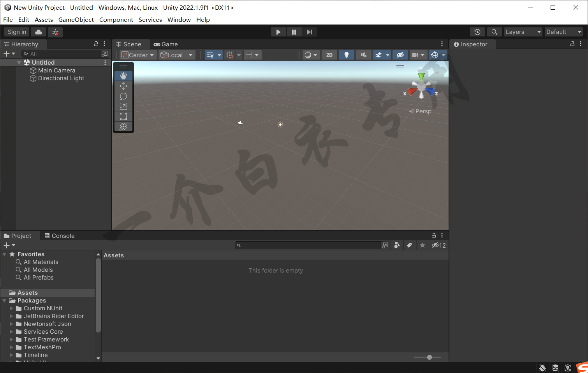The image size is (588, 373).
Task: Open the Default layout dropdown
Action: [563, 32]
